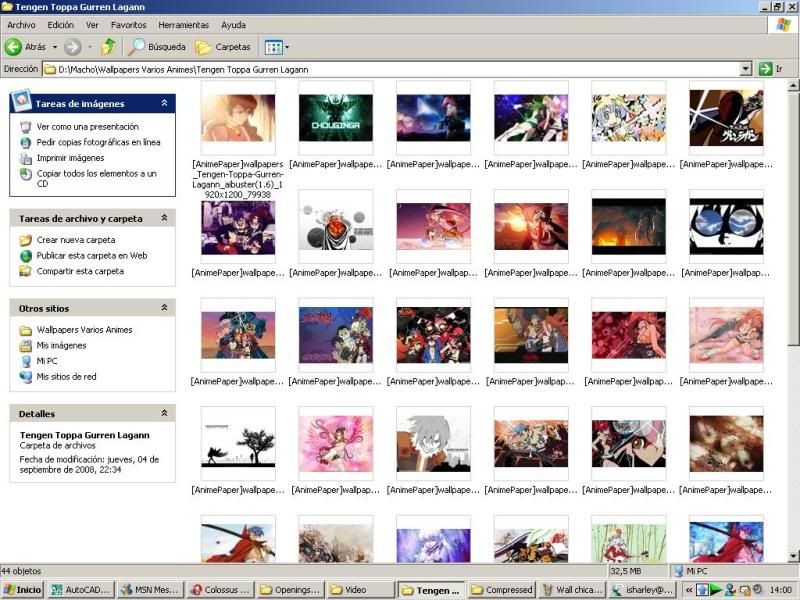
Task: Open the Vistas dropdown arrow
Action: click(x=287, y=47)
